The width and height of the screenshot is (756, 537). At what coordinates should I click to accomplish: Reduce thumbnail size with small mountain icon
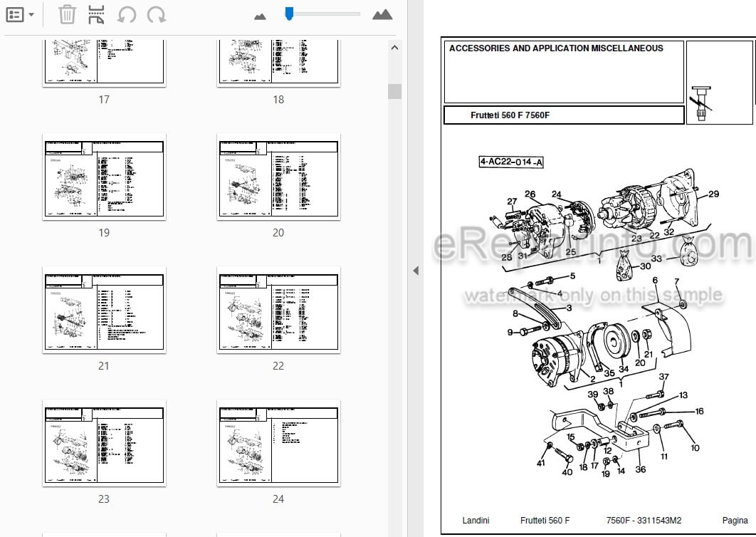[260, 16]
